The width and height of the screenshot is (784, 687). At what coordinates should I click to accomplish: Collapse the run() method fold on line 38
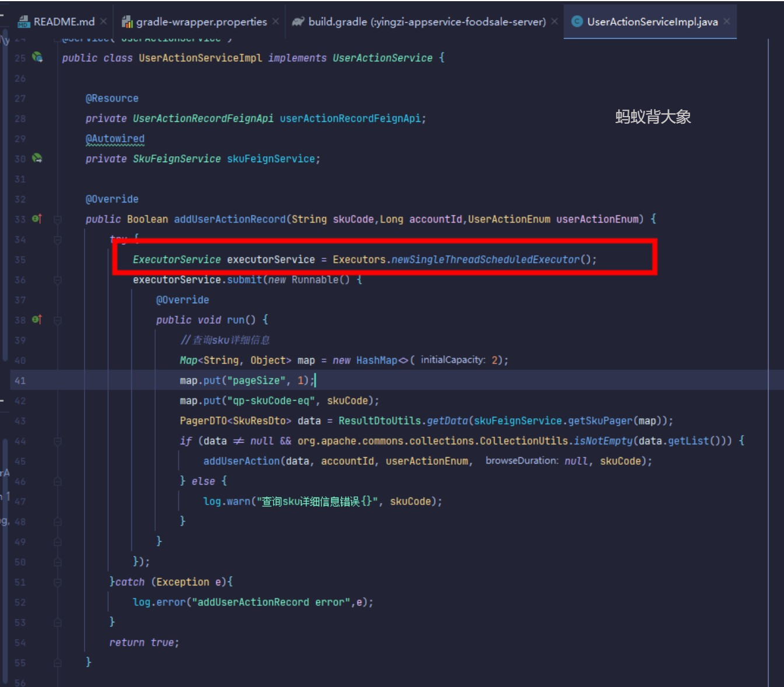[x=58, y=320]
